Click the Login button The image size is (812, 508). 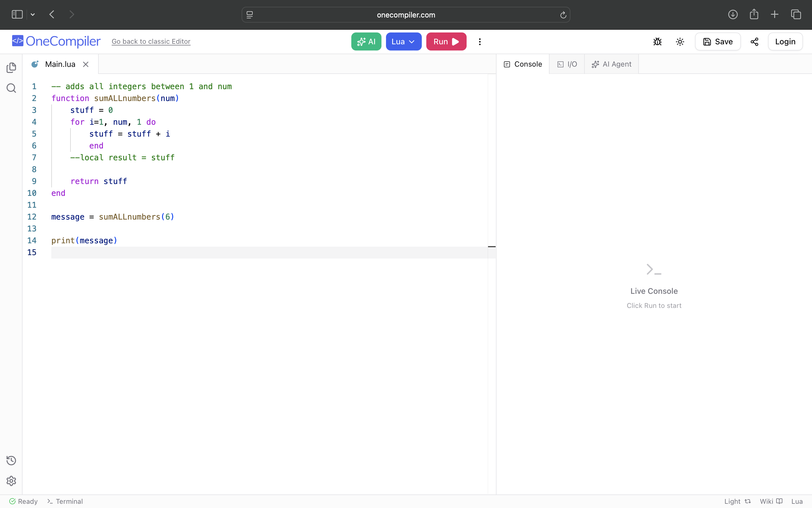pos(785,42)
